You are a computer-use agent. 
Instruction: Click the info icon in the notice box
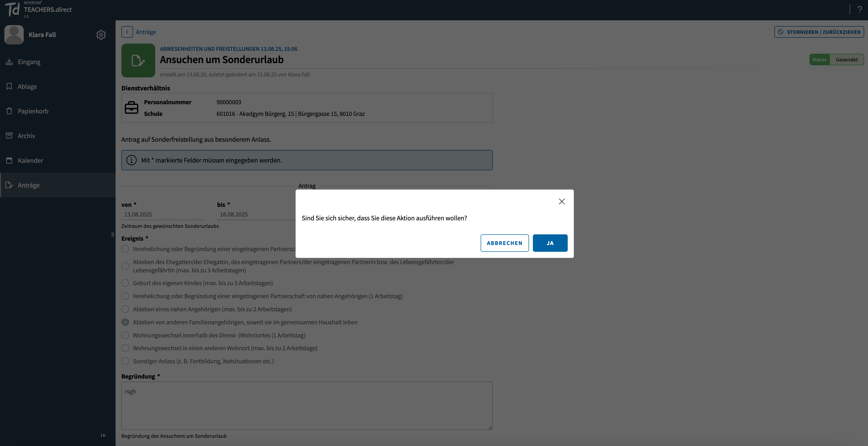click(x=132, y=160)
